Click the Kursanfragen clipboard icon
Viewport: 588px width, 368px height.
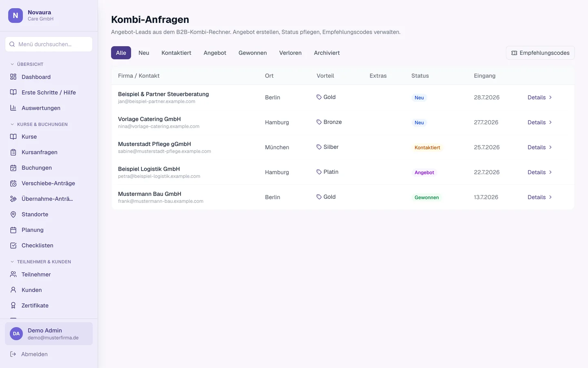13,152
